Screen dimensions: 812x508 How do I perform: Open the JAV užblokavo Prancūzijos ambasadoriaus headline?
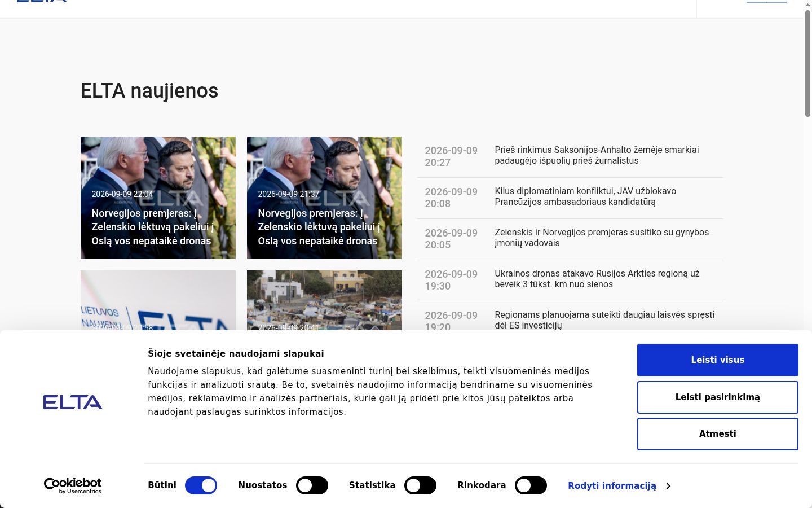tap(585, 196)
